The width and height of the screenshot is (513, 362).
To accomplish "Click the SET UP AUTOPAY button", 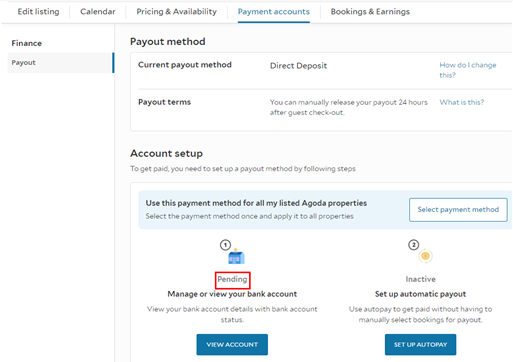I will point(420,345).
